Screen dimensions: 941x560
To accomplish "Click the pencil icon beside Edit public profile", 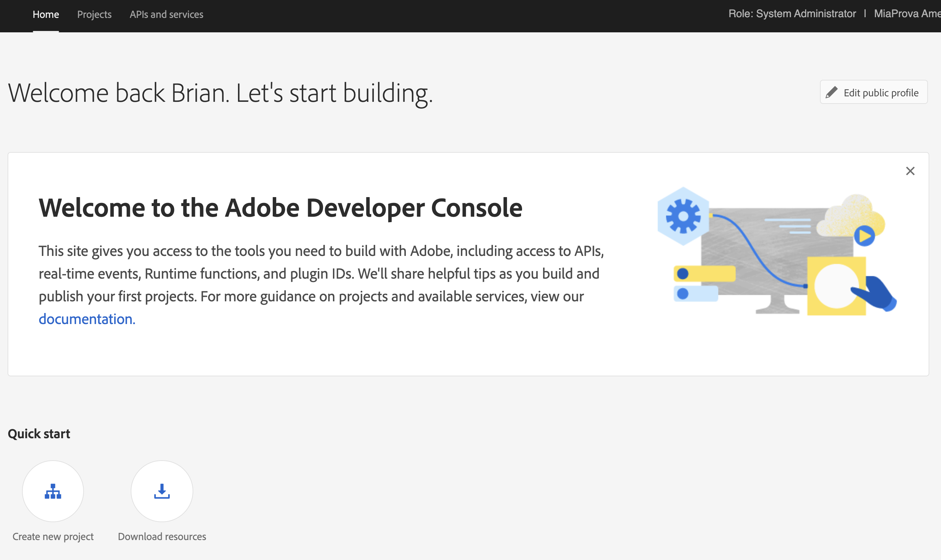I will (832, 93).
